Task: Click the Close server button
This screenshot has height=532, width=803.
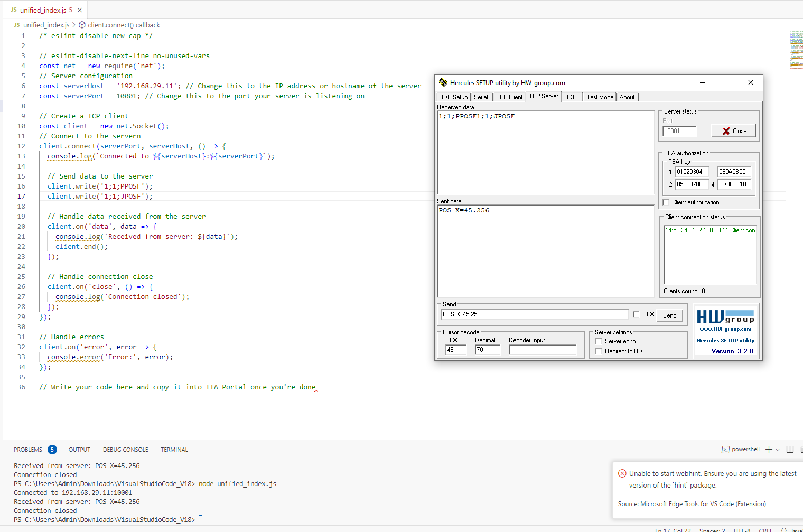Action: 733,131
